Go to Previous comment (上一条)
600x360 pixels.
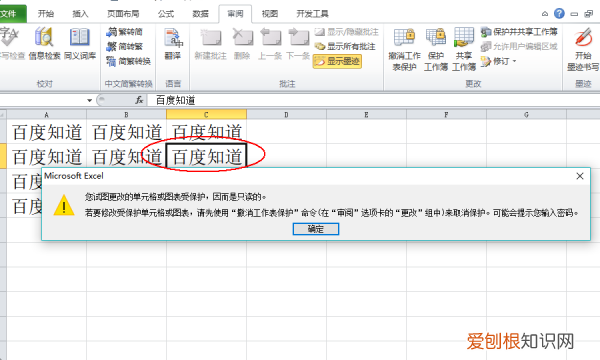270,43
